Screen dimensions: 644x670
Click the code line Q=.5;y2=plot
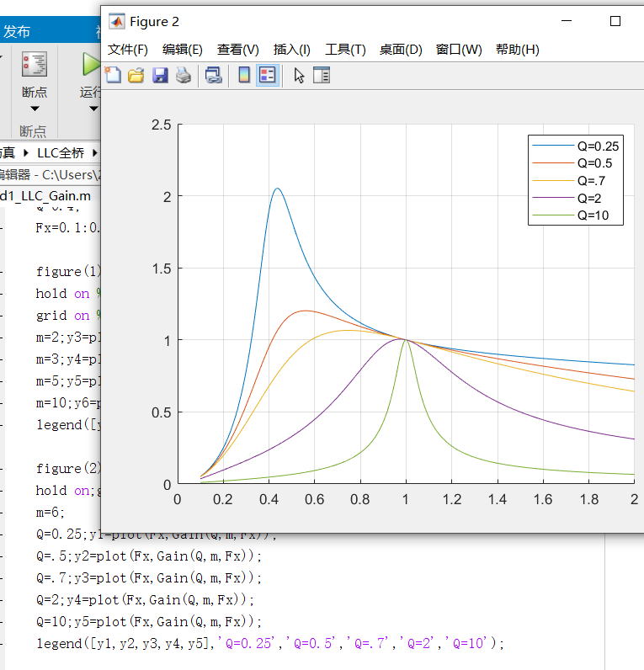pos(148,556)
